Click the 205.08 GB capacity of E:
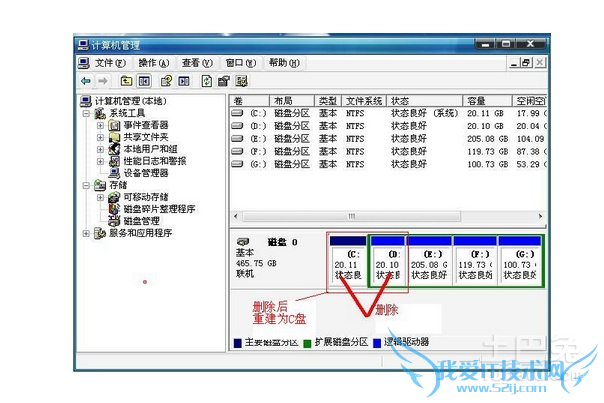604x403 pixels. coord(487,139)
